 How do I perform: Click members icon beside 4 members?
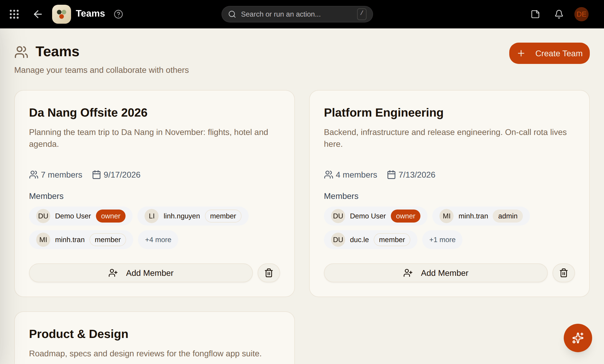coord(329,175)
